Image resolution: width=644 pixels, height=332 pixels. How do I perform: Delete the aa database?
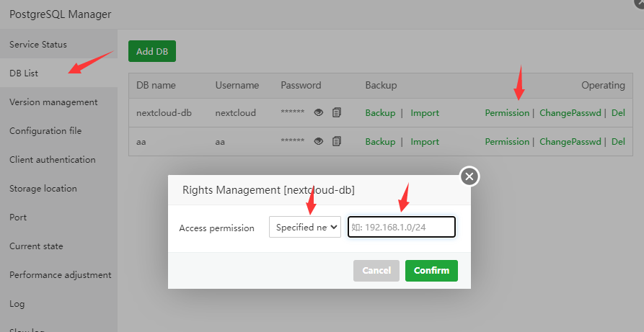(618, 142)
